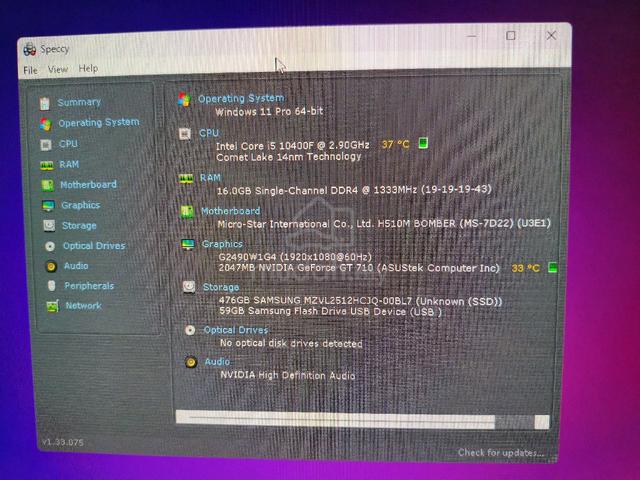640x480 pixels.
Task: Click the Storage heading link in summary
Action: pyautogui.click(x=221, y=287)
